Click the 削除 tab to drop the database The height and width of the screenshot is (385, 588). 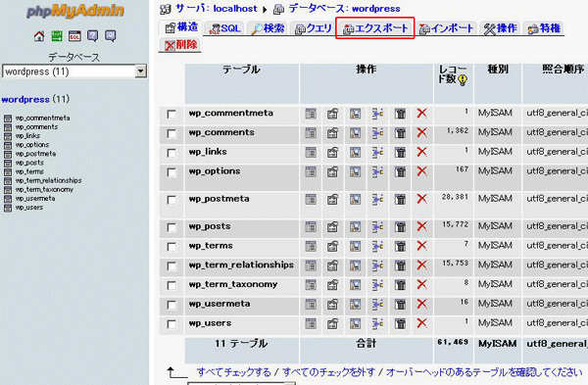181,45
